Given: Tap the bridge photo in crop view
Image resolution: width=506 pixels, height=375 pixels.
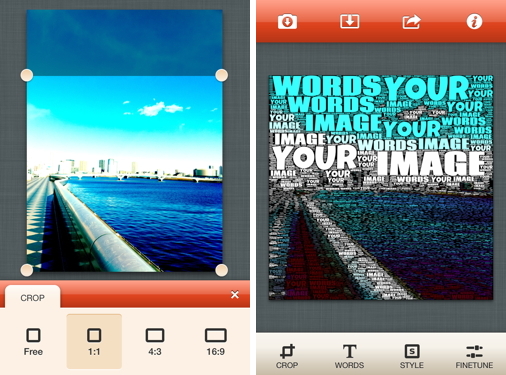Looking at the screenshot, I should point(125,173).
